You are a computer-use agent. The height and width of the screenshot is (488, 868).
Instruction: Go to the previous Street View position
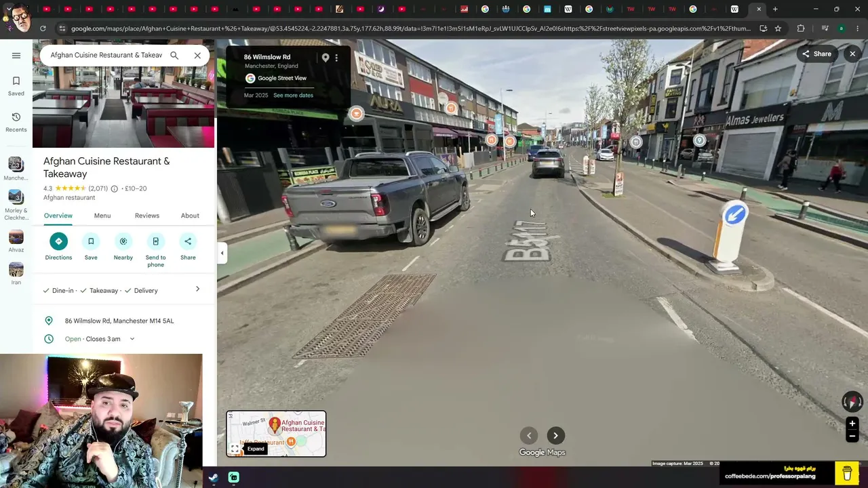pyautogui.click(x=529, y=436)
